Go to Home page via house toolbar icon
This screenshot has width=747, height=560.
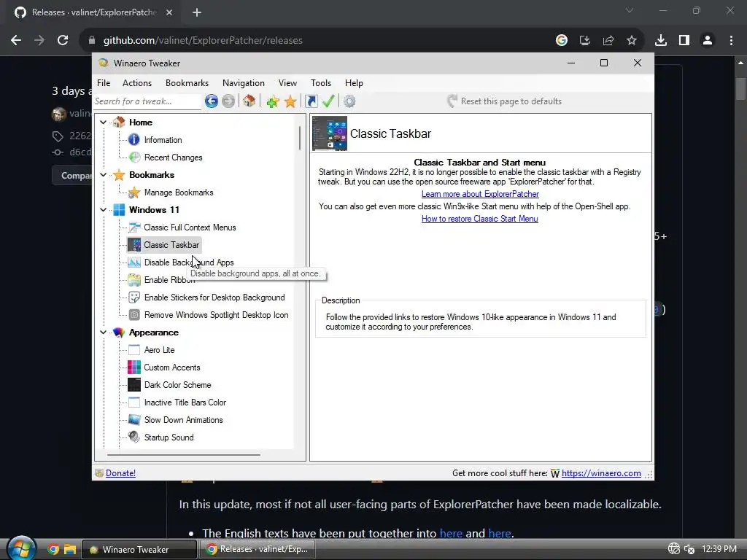coord(249,101)
